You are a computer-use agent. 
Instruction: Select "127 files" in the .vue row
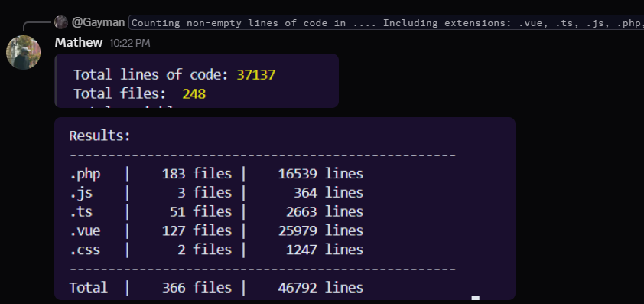tap(197, 230)
